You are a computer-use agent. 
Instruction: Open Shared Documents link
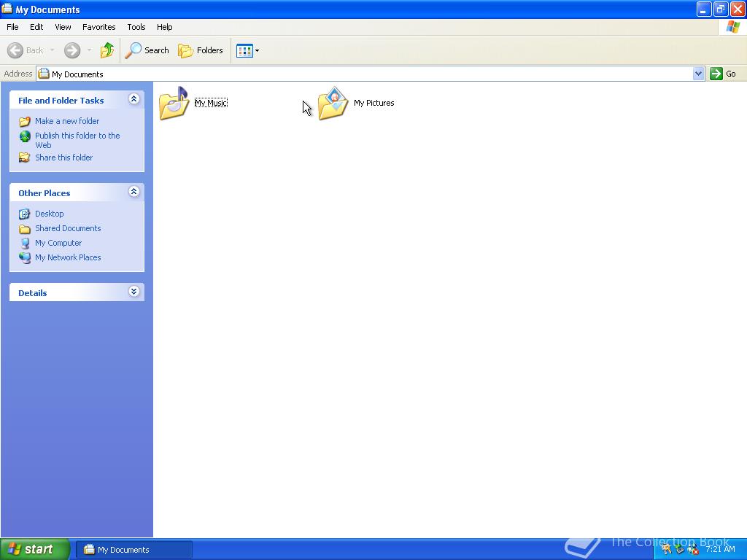point(68,228)
